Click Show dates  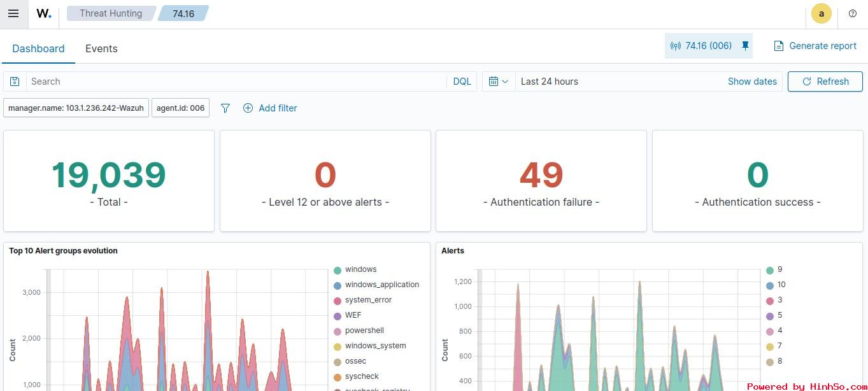pyautogui.click(x=752, y=82)
